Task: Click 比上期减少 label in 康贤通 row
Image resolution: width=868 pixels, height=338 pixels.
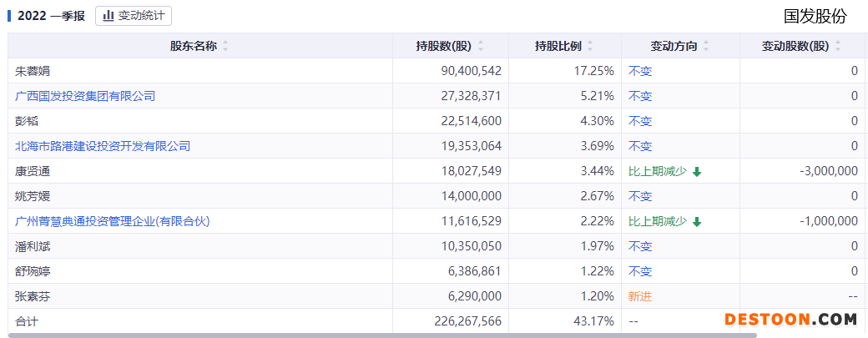Action: coord(658,171)
